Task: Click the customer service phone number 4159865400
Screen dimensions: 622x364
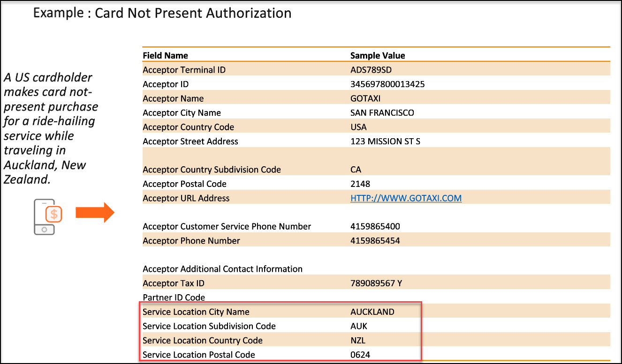Action: click(x=375, y=226)
